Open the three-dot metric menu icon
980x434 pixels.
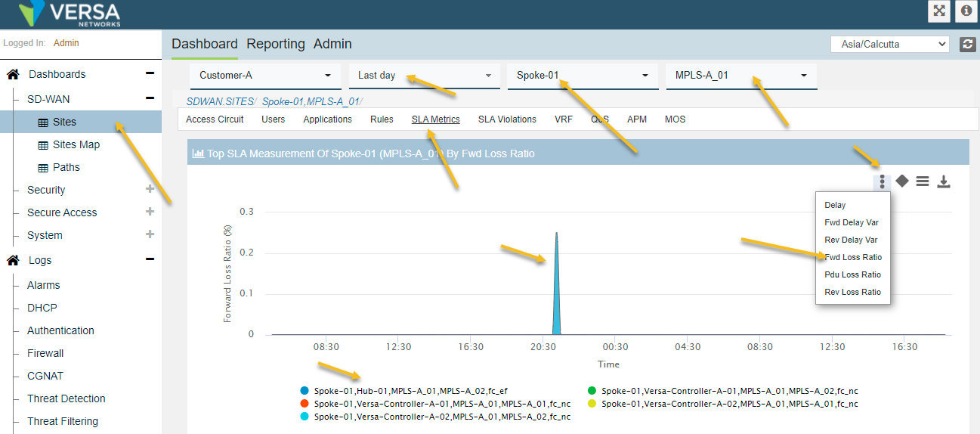click(882, 181)
